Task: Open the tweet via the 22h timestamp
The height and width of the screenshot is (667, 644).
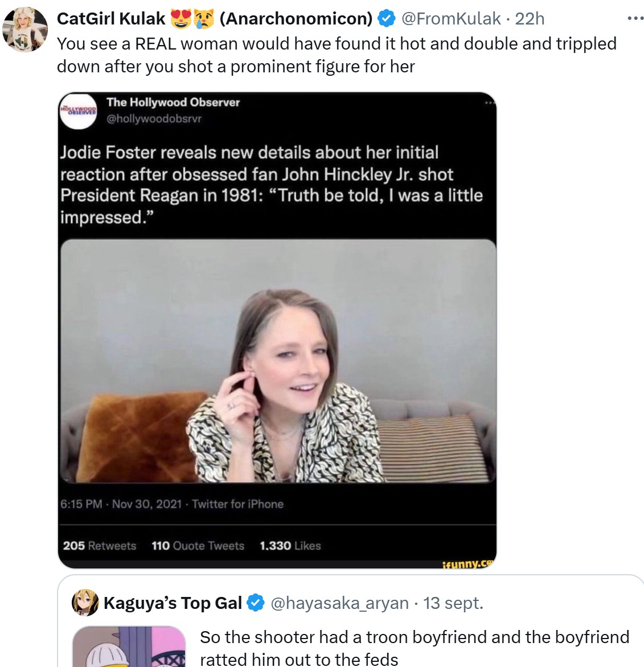Action: point(530,19)
